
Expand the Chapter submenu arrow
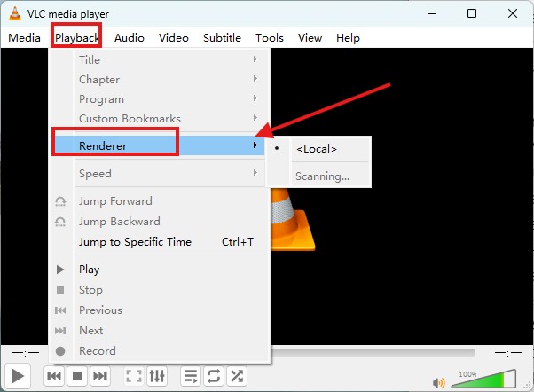click(255, 79)
